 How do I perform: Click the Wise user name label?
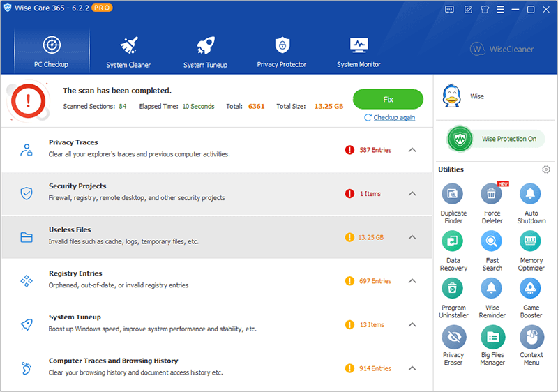point(477,96)
